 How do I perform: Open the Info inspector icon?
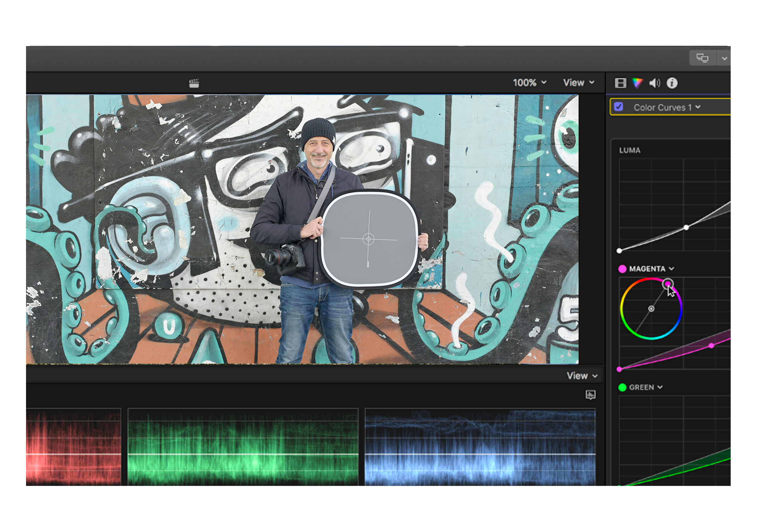click(672, 83)
